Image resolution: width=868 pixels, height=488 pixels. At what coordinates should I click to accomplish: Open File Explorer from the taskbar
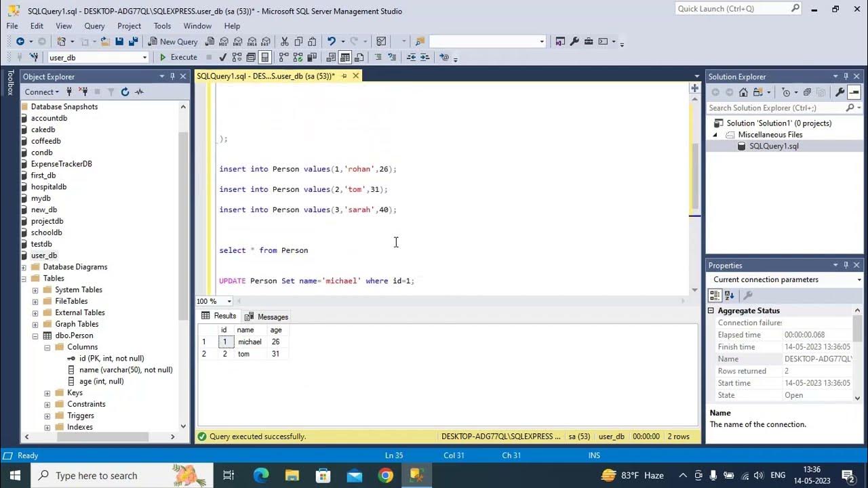click(x=292, y=475)
